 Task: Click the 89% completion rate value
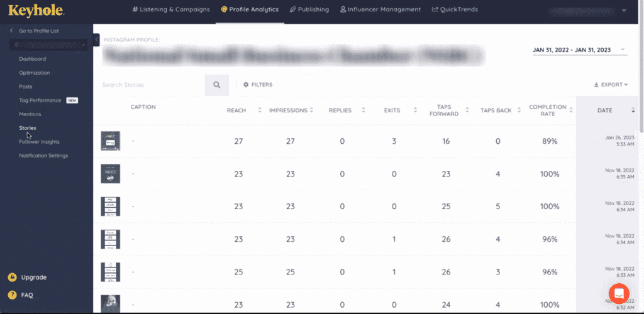[x=550, y=141]
